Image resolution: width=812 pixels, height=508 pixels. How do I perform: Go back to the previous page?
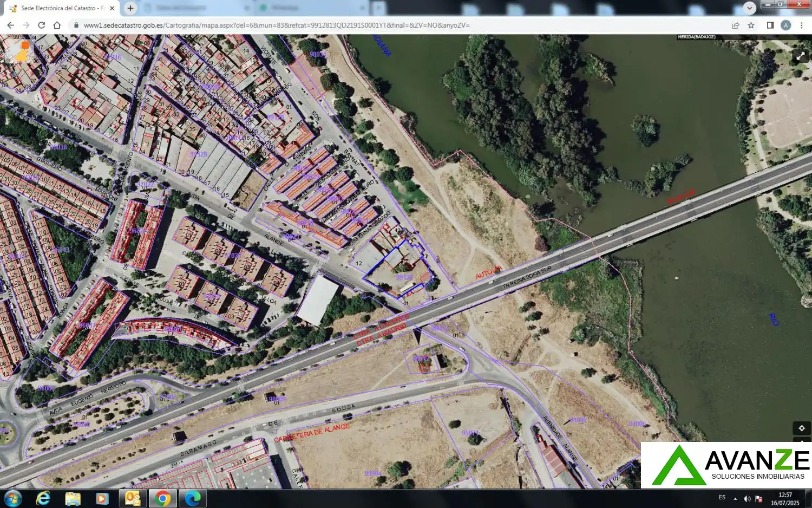[x=10, y=25]
